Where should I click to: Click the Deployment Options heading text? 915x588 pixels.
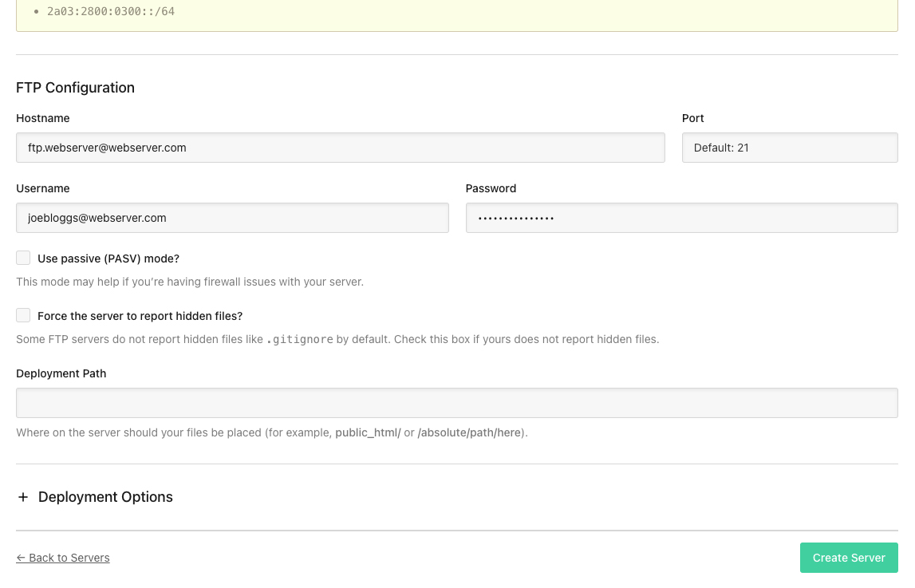105,497
